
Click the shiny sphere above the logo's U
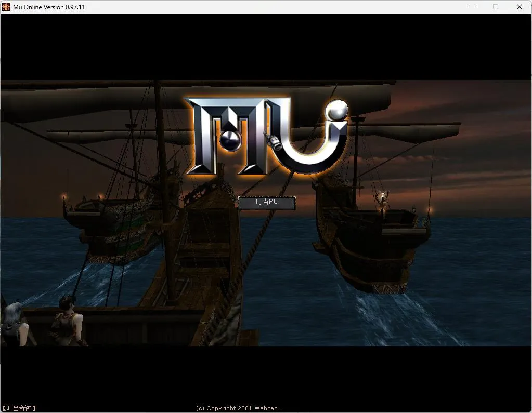[x=335, y=110]
